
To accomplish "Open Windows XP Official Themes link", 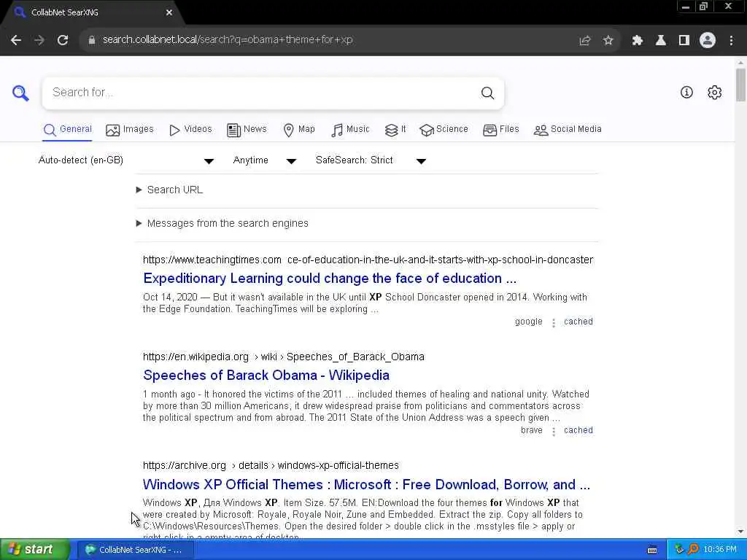I will click(366, 485).
